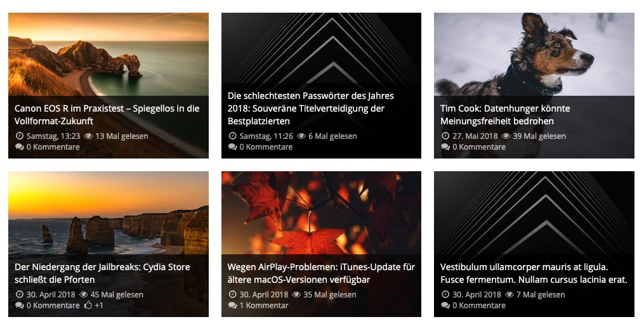
Task: Click the comment icon on the Vestibulum article card
Action: [x=445, y=306]
